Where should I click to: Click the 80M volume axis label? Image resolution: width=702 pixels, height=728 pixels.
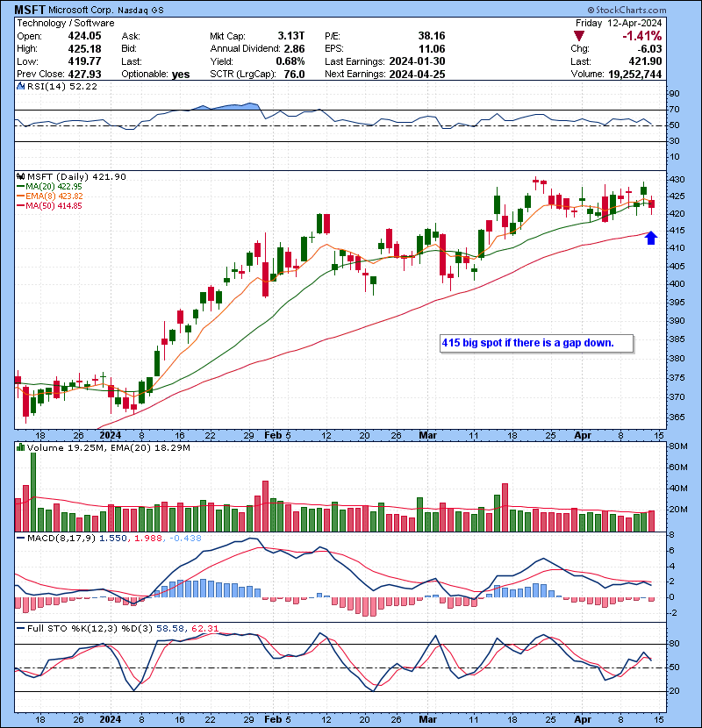point(677,446)
